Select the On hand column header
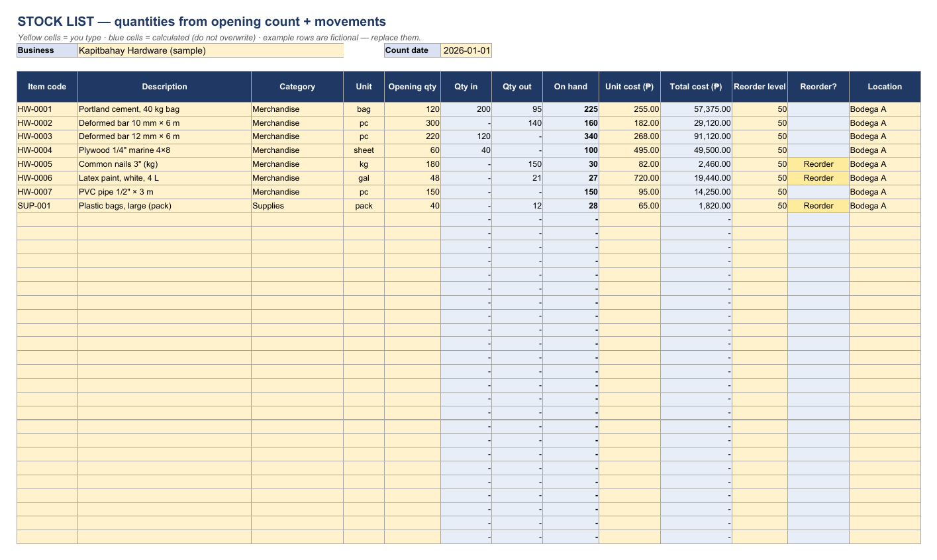The image size is (937, 560). 571,87
